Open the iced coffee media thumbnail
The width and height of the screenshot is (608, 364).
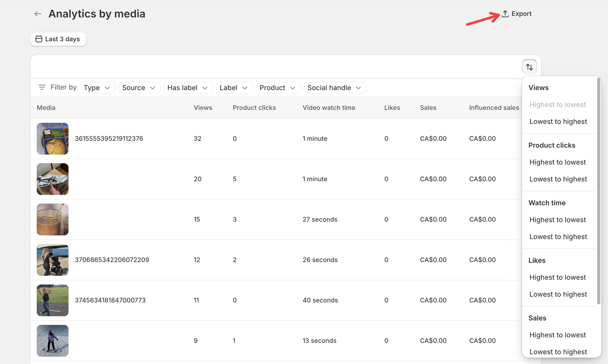[53, 220]
